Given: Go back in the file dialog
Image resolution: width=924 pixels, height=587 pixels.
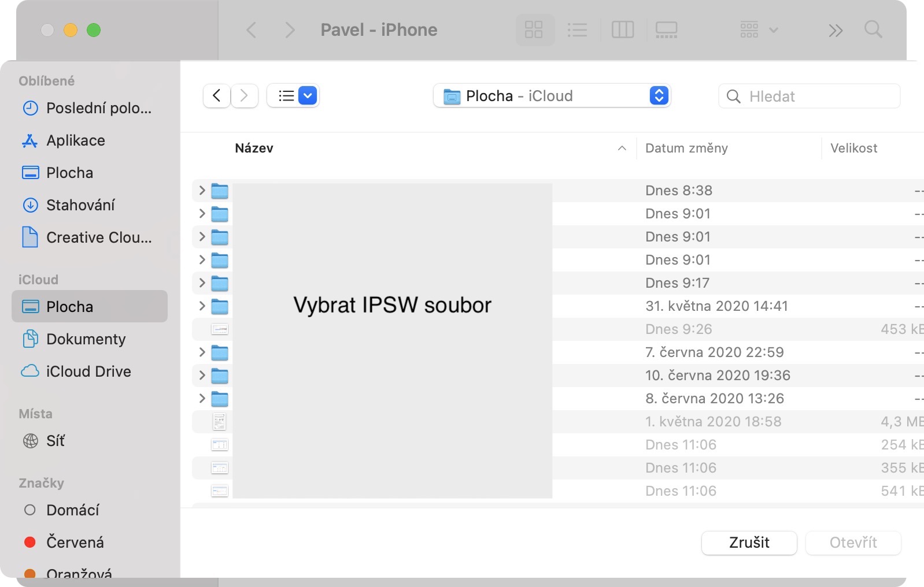Looking at the screenshot, I should [x=217, y=95].
